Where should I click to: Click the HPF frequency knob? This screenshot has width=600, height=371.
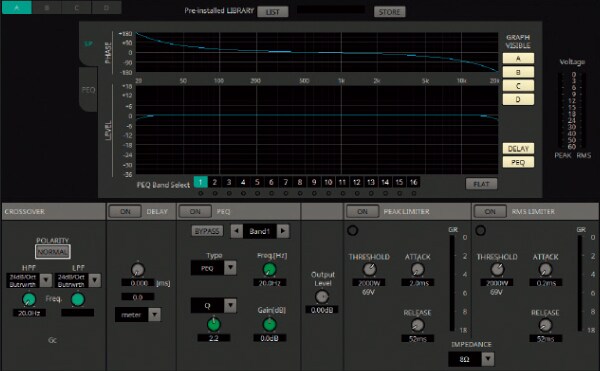pos(29,299)
